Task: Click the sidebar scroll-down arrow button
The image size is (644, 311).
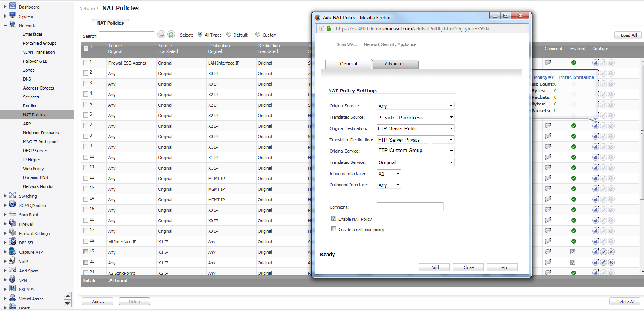Action: pos(67,304)
